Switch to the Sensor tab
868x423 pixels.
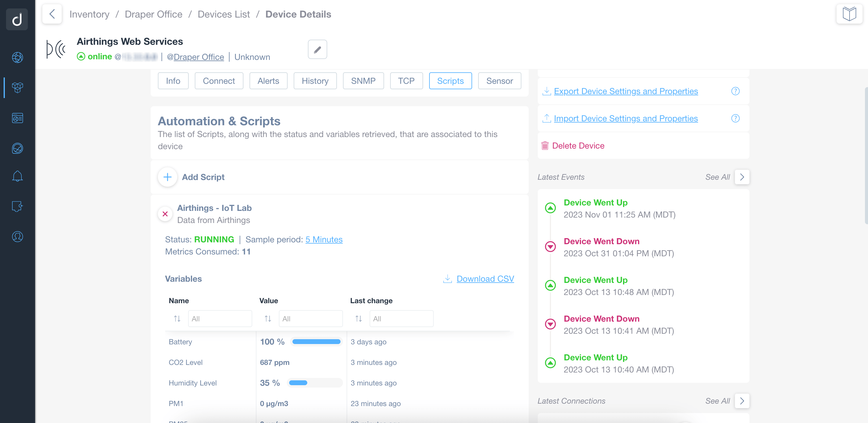click(500, 81)
